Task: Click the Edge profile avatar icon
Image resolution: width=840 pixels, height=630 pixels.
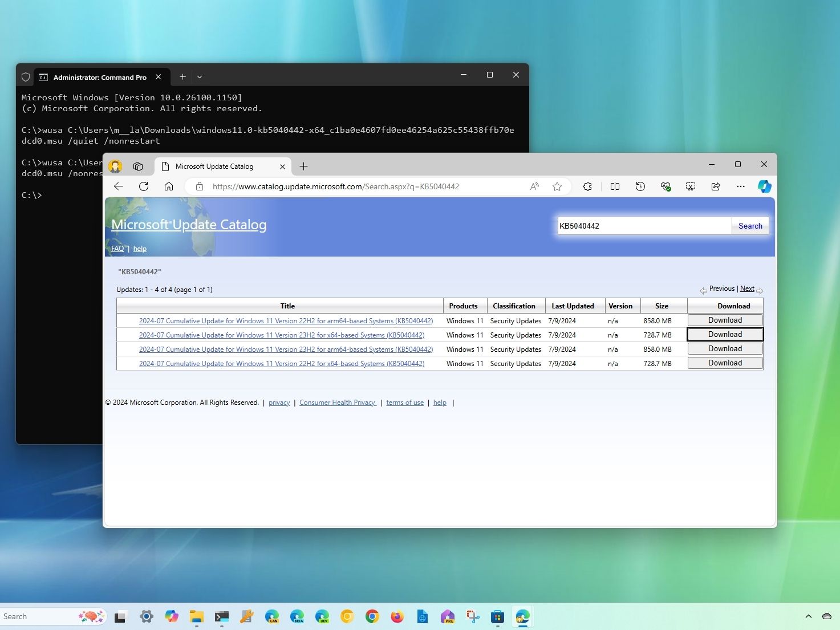Action: 115,166
